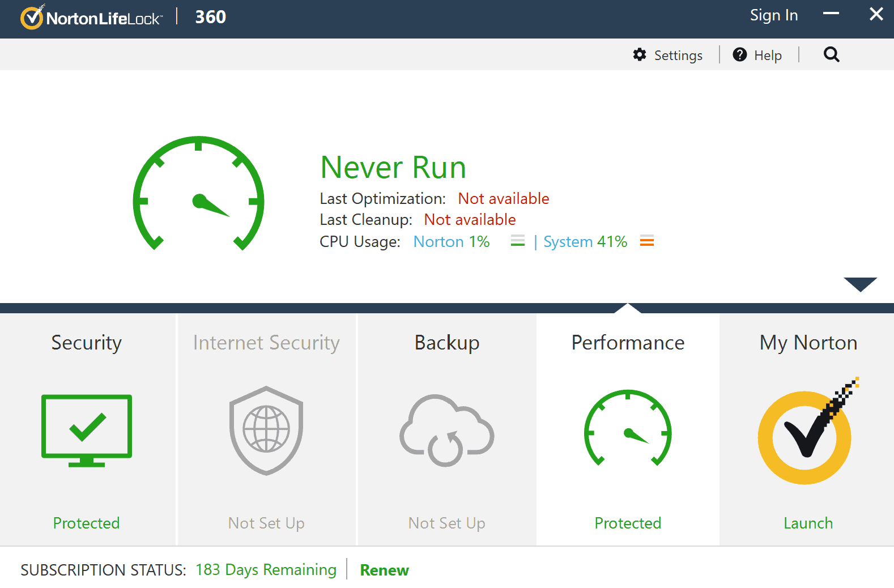Select the Internet Security tab title
This screenshot has height=588, width=894.
pyautogui.click(x=266, y=343)
